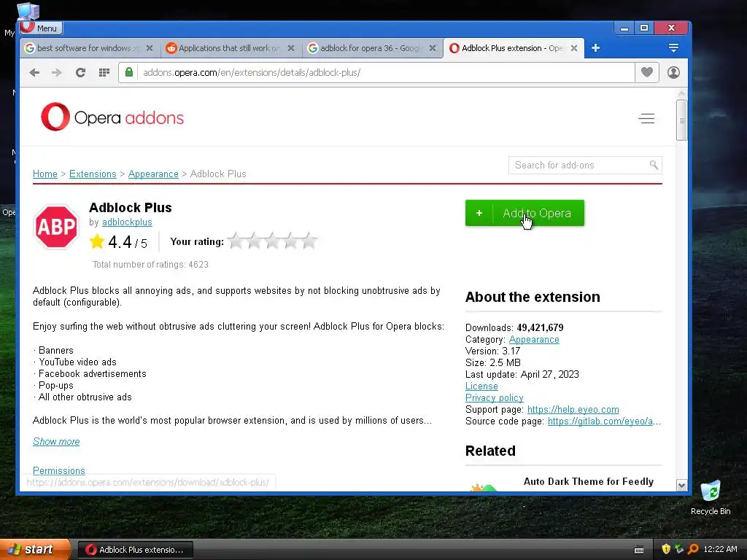This screenshot has width=747, height=560.
Task: Click the search magnifier icon
Action: click(654, 165)
